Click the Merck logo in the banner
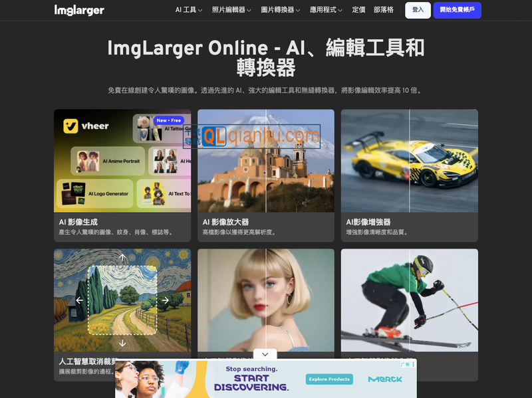The width and height of the screenshot is (532, 398). [x=385, y=379]
